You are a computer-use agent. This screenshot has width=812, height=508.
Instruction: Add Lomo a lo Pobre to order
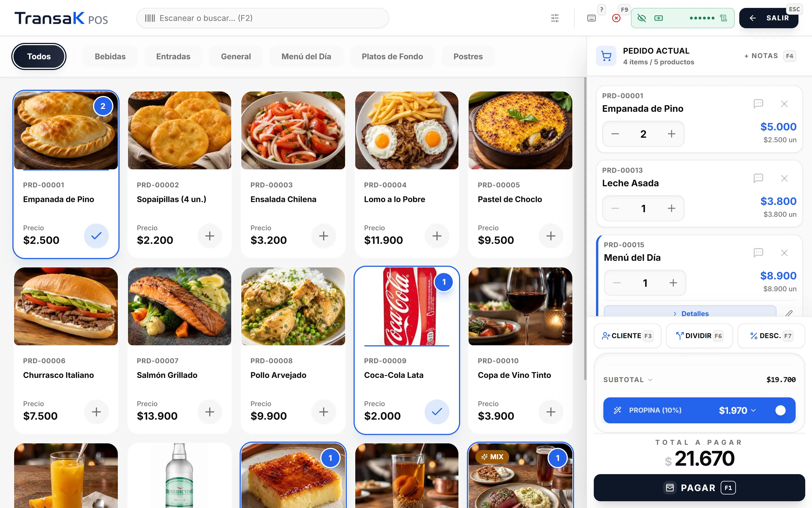[437, 236]
